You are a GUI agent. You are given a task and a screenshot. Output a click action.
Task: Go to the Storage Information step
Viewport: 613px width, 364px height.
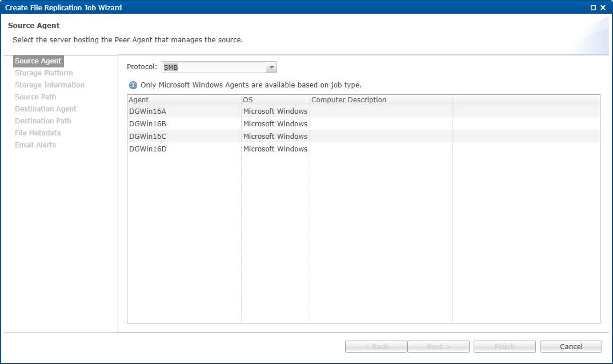tap(50, 85)
